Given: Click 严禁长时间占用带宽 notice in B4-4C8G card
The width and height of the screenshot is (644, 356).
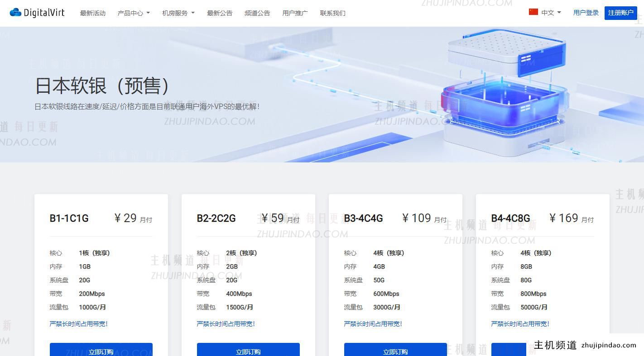Looking at the screenshot, I should pyautogui.click(x=520, y=324).
